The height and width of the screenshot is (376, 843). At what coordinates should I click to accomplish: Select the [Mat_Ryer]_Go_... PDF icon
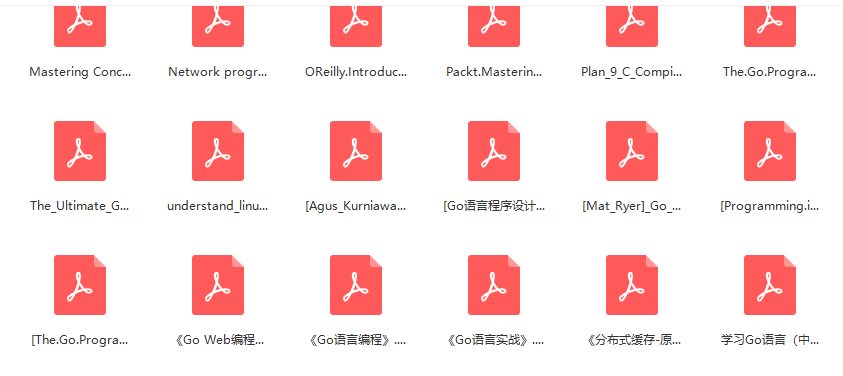632,151
